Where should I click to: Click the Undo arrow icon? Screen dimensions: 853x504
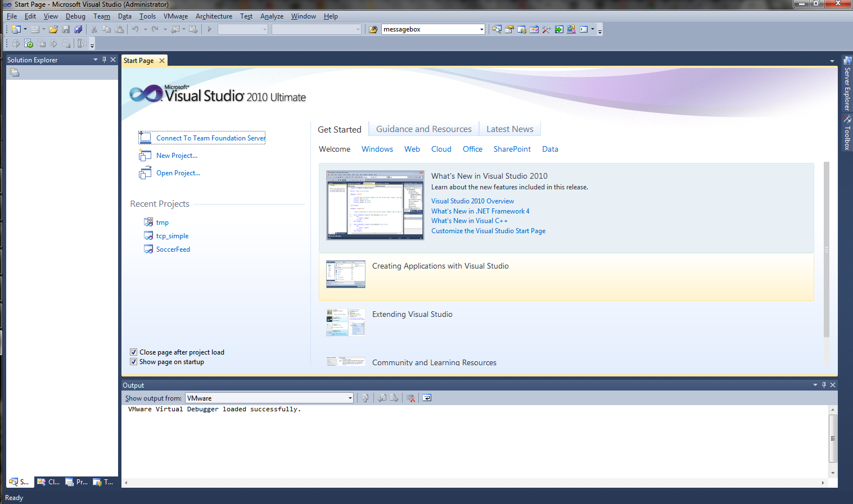(x=136, y=29)
